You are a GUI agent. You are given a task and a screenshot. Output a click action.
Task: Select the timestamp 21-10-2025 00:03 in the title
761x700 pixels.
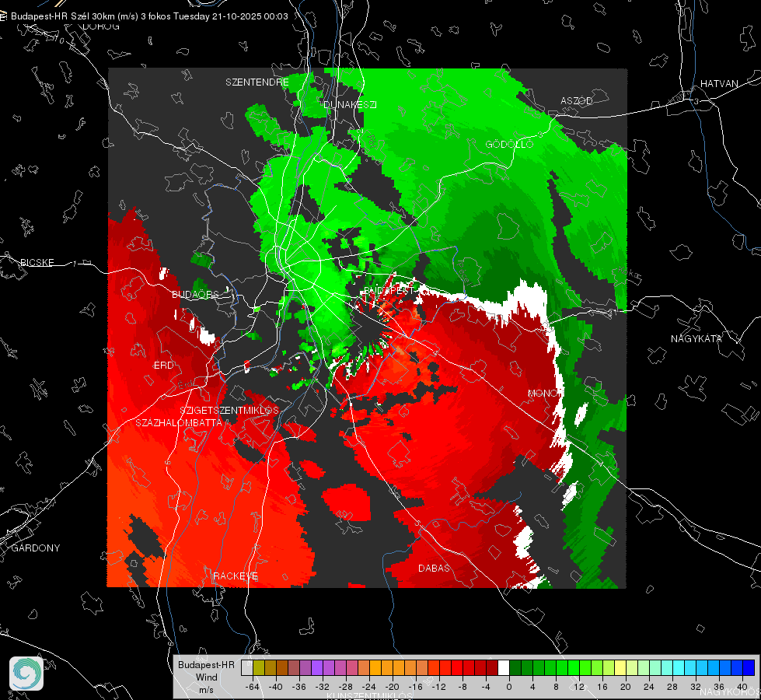tap(250, 16)
